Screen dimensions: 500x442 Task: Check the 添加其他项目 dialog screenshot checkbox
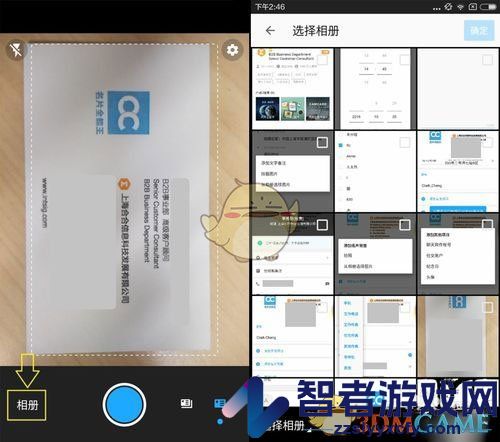[x=487, y=225]
